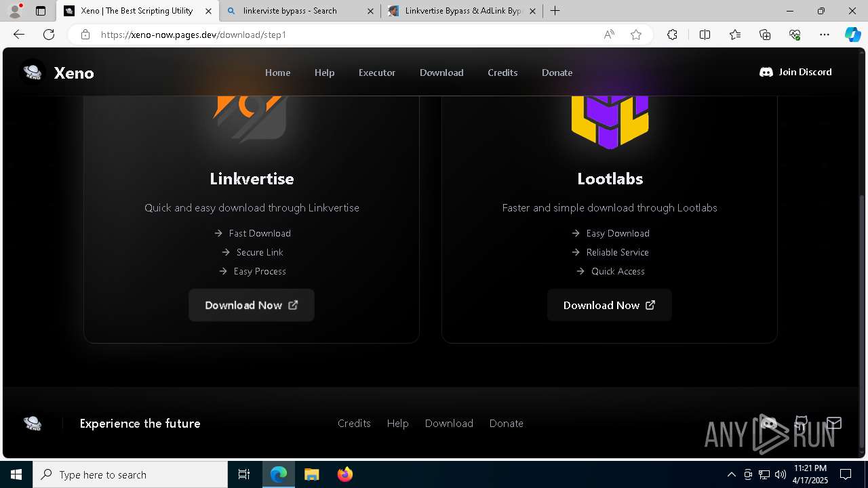
Task: Click the Xeno UFO logo in header
Action: pos(33,72)
